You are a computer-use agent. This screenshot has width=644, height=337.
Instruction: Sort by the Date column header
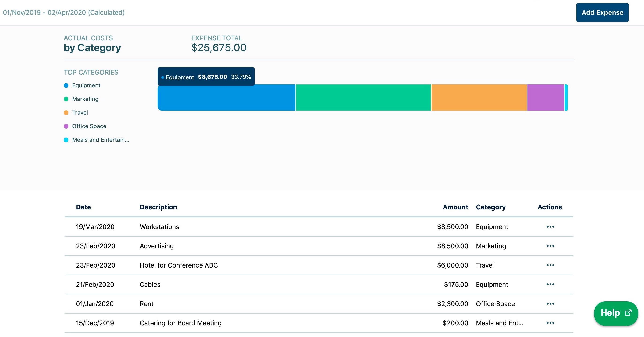(x=83, y=207)
